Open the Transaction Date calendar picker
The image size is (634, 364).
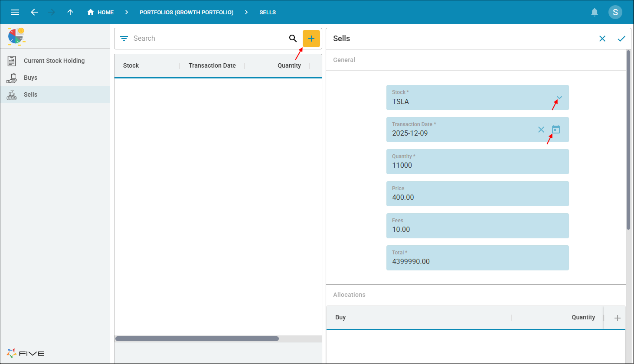coord(556,129)
